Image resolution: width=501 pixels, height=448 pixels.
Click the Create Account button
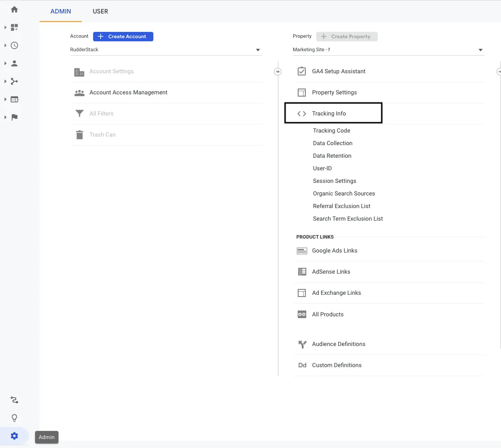[123, 36]
